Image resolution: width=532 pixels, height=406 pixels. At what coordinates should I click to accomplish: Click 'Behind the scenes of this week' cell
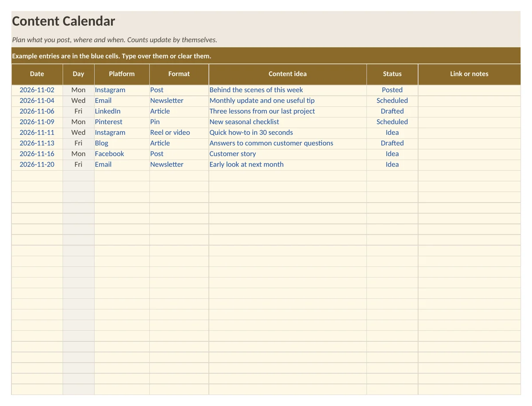[x=288, y=90]
